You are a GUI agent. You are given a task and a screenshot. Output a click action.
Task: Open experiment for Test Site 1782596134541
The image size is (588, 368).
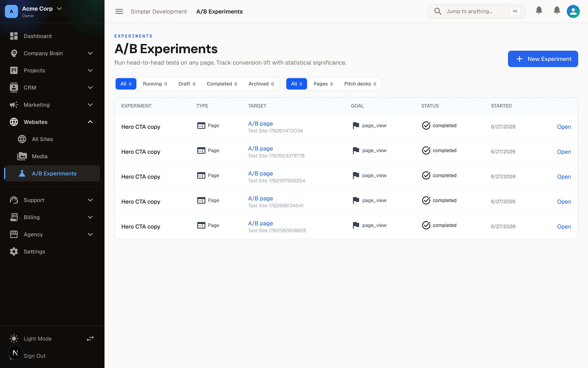564,202
